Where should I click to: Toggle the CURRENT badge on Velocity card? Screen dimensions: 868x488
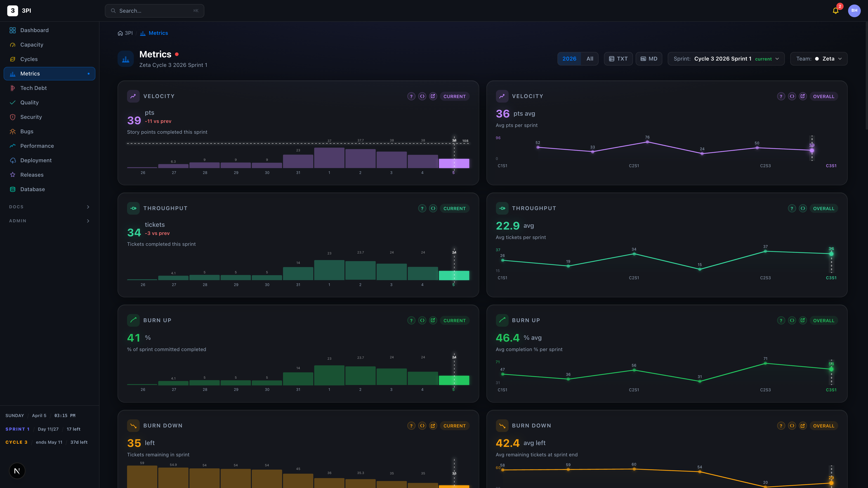454,96
